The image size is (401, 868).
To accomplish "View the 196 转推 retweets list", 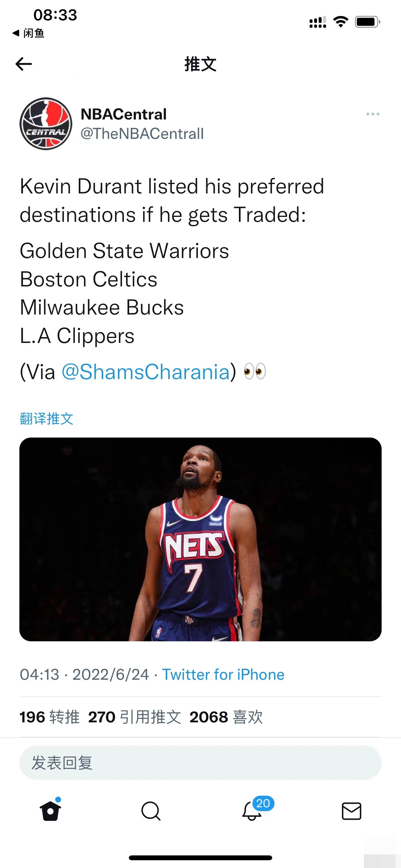I will point(49,717).
